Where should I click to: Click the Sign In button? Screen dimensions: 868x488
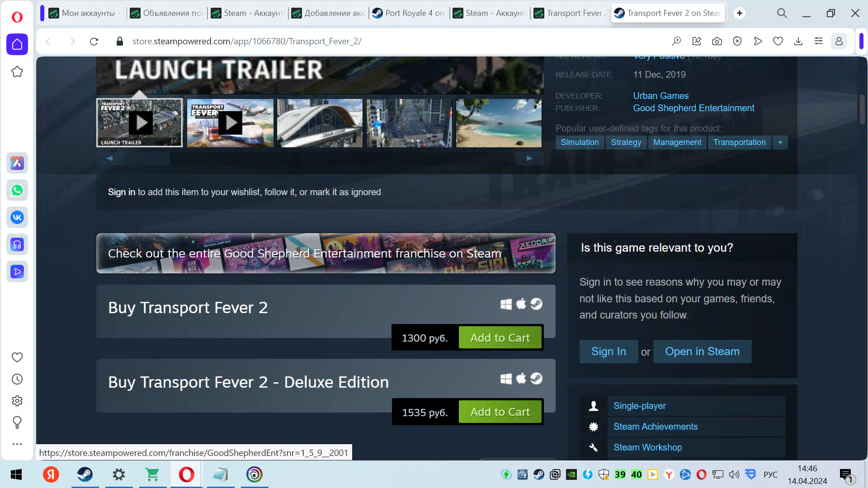(x=609, y=352)
